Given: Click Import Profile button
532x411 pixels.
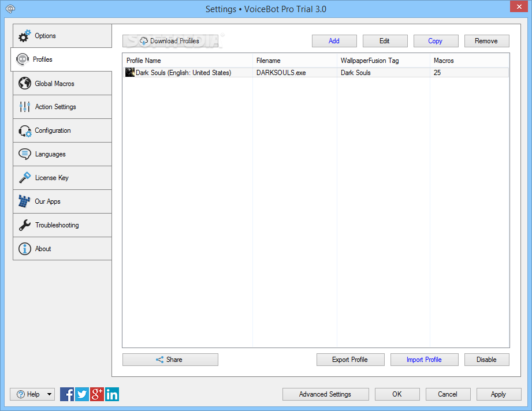Looking at the screenshot, I should pyautogui.click(x=425, y=360).
